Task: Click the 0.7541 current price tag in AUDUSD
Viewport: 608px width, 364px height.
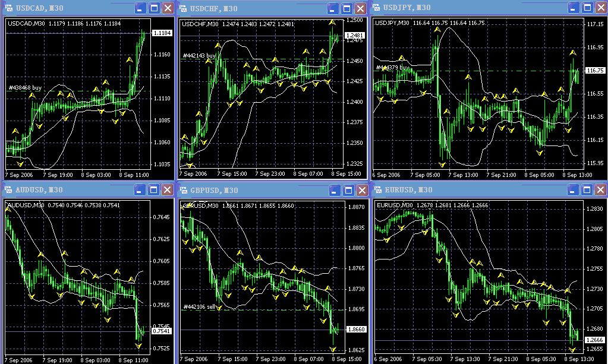Action: (x=161, y=331)
